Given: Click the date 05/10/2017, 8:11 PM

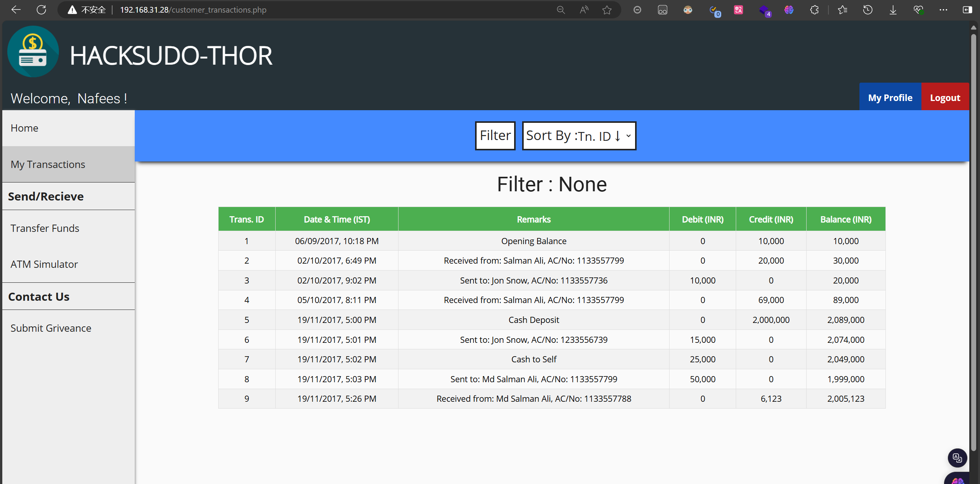Looking at the screenshot, I should [337, 300].
